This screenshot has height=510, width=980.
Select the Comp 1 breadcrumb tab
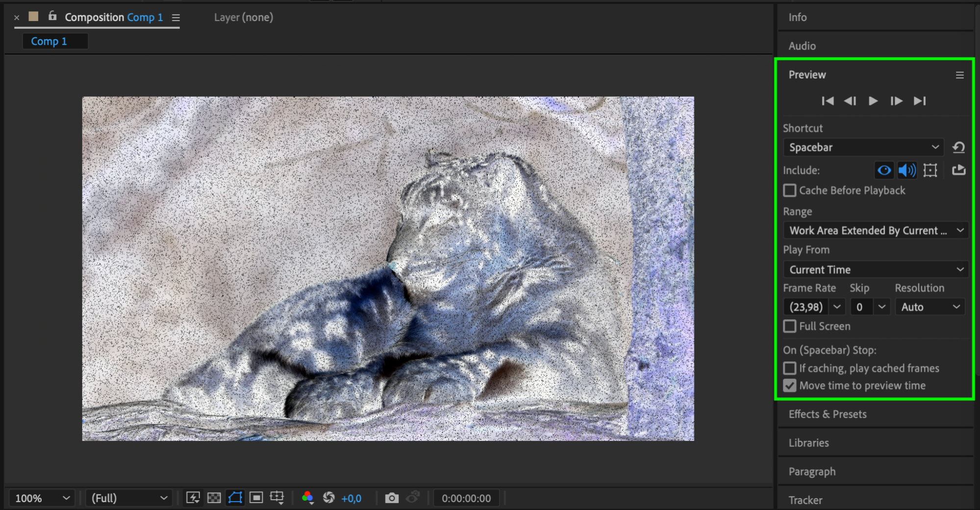(49, 41)
